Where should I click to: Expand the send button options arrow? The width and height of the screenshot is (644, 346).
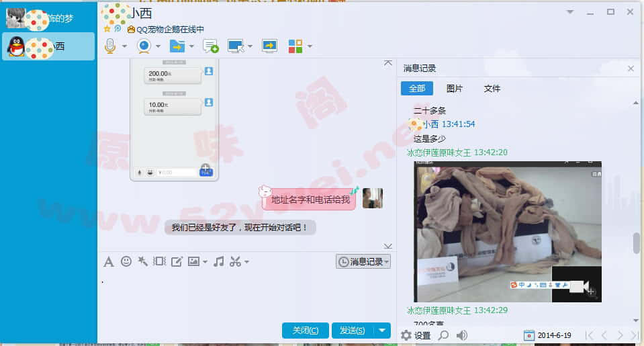coord(382,330)
